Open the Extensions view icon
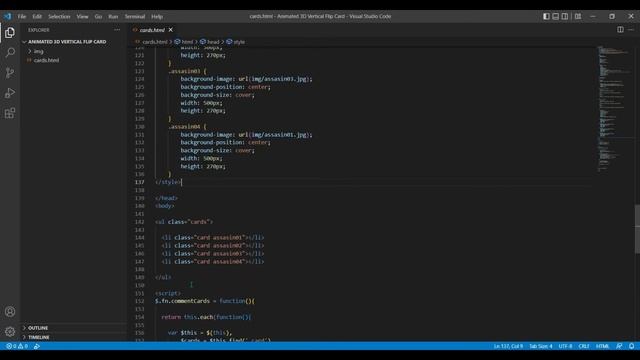Viewport: 640px width, 360px height. pyautogui.click(x=10, y=113)
